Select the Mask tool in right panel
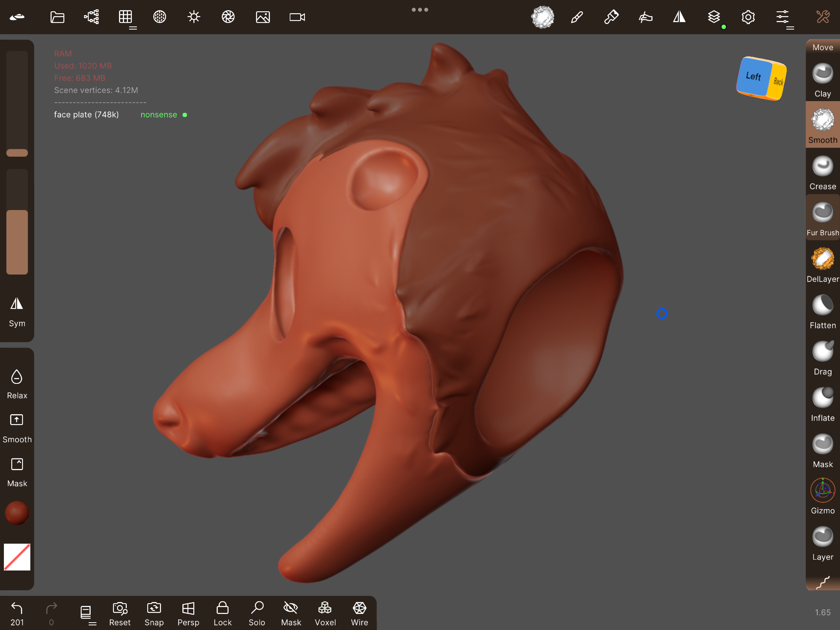 coord(823,450)
